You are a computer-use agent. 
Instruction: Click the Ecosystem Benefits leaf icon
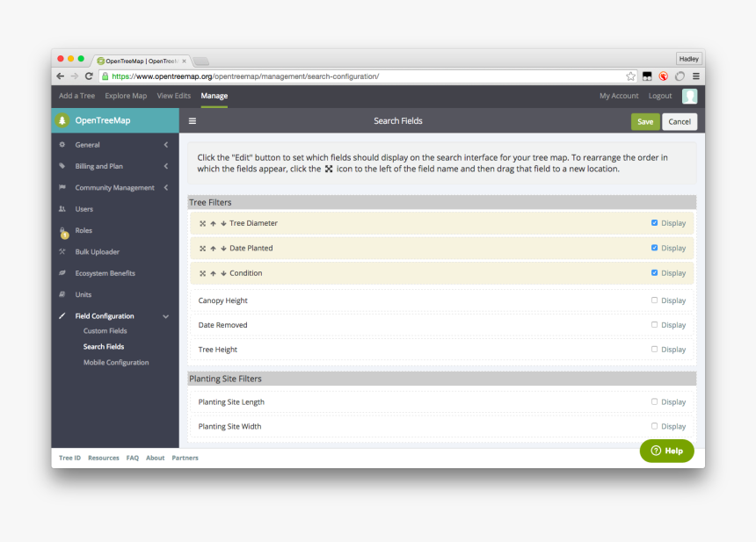[62, 273]
